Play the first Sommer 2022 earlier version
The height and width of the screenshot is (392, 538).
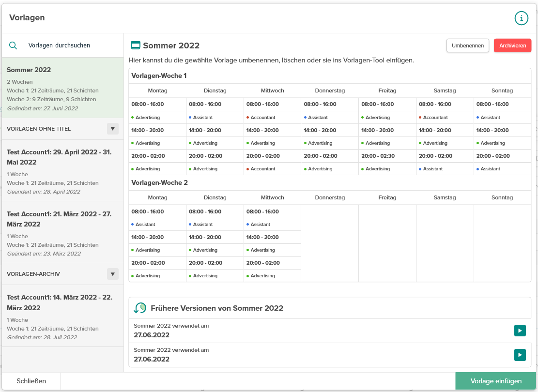520,331
